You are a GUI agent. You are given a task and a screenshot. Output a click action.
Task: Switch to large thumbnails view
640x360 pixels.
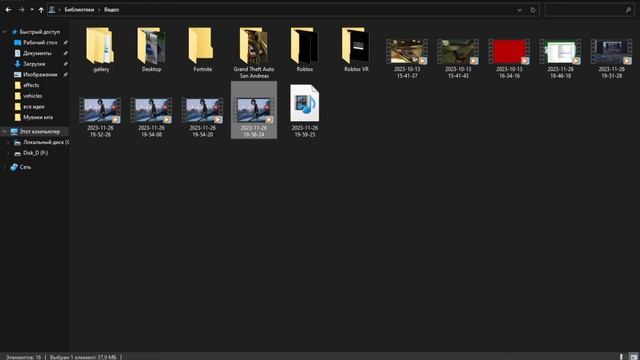click(633, 357)
